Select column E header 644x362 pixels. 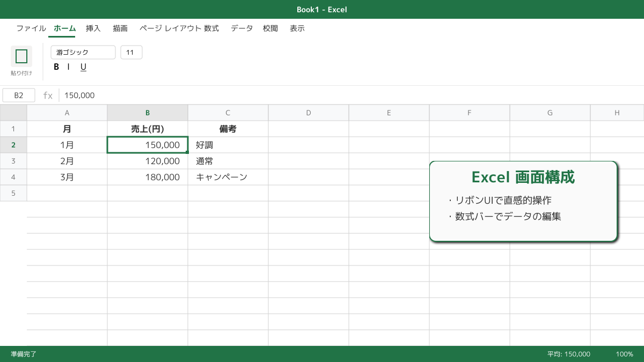[x=389, y=113]
